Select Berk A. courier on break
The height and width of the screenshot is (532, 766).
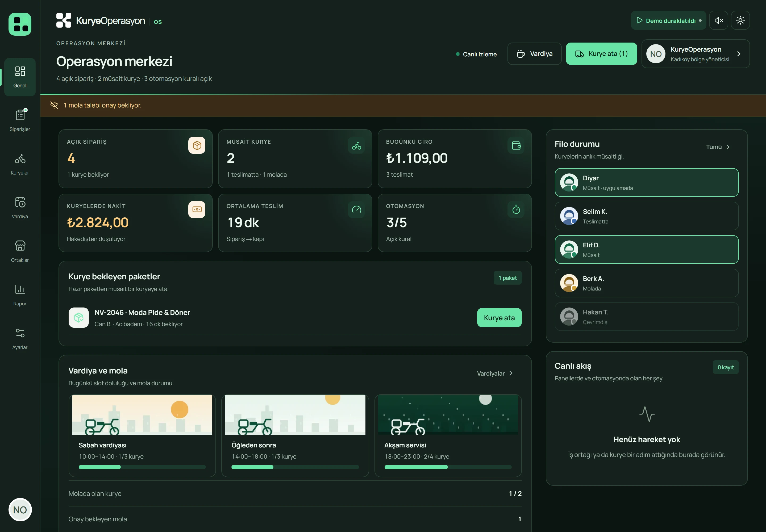click(646, 283)
